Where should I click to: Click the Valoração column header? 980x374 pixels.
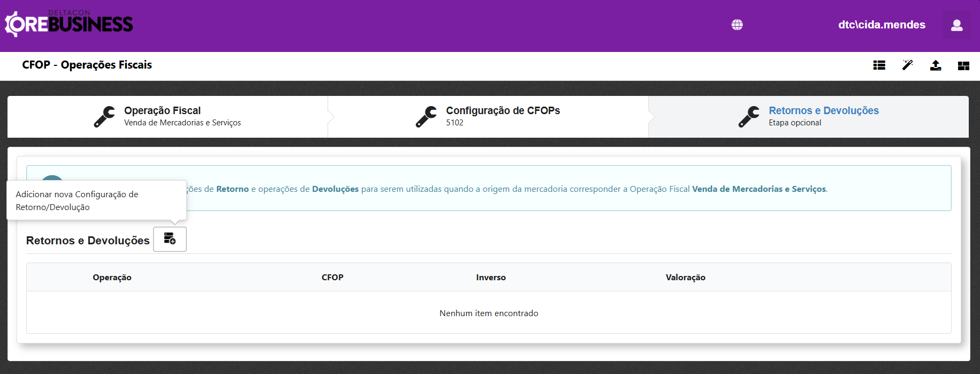(685, 277)
